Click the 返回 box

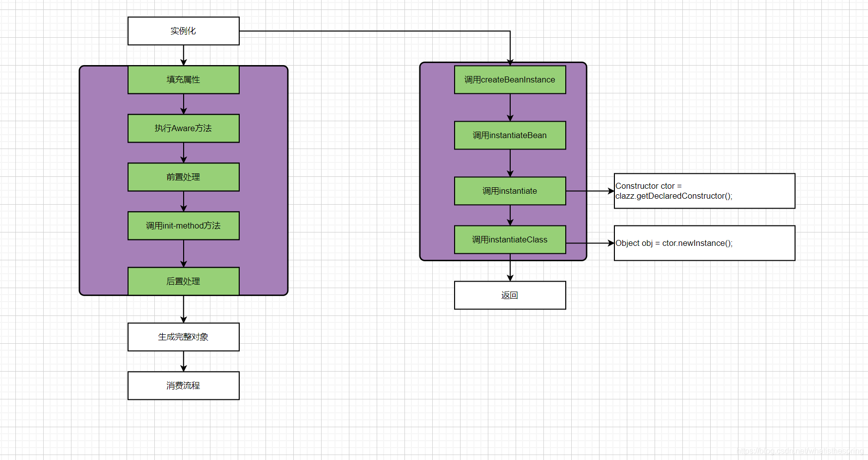[510, 295]
